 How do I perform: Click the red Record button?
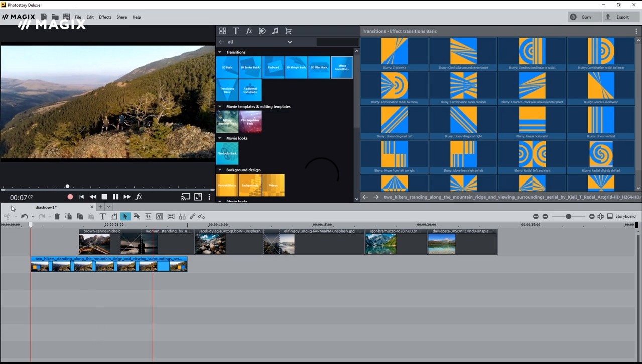click(70, 197)
